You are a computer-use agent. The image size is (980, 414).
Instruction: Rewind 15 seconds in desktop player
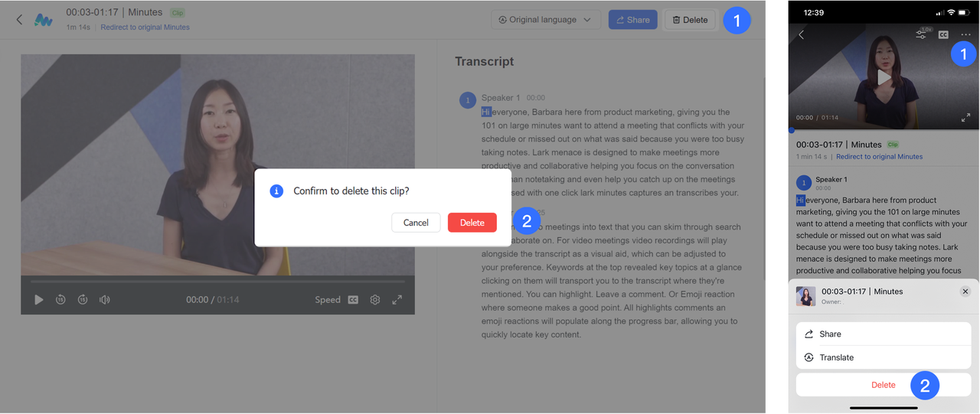[x=60, y=300]
